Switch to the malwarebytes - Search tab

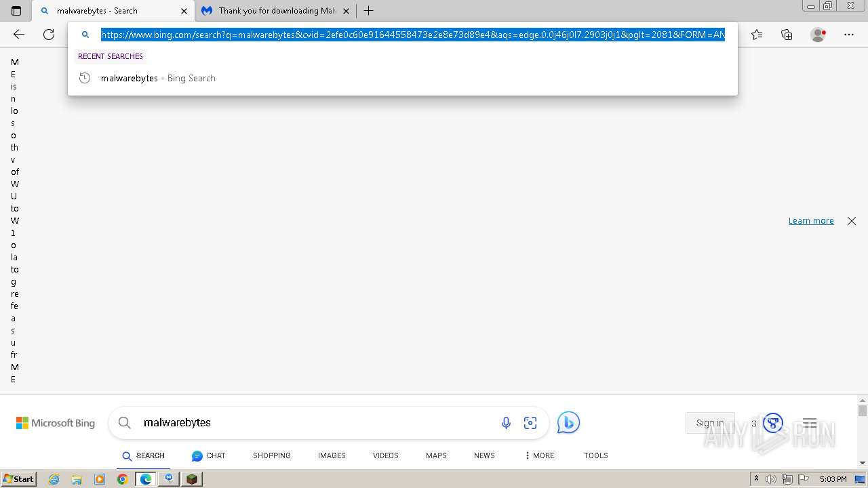[x=113, y=11]
